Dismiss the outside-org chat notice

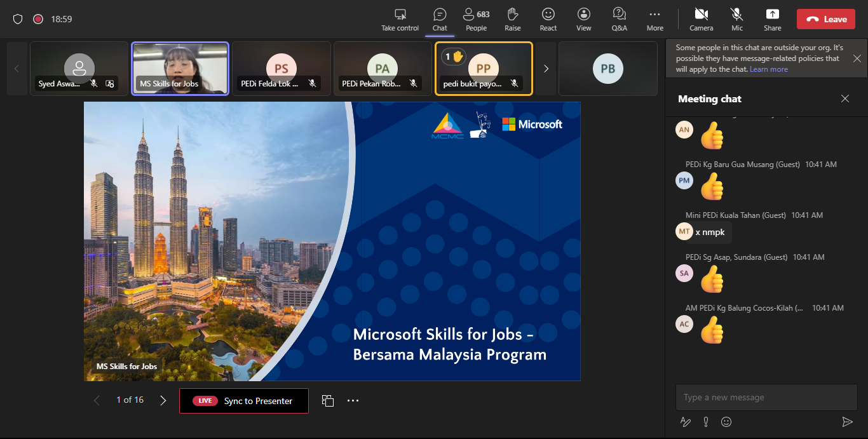point(857,58)
